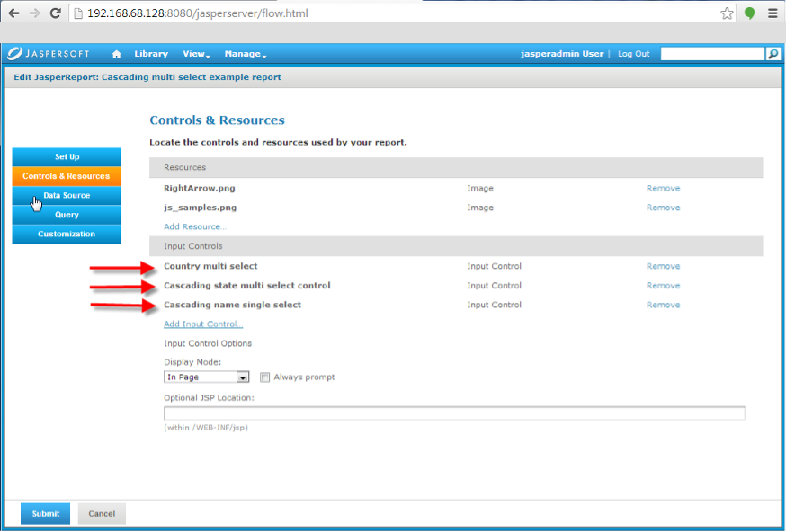Screen dimensions: 786x532
Task: Open the RightArrow.png resource
Action: click(200, 189)
